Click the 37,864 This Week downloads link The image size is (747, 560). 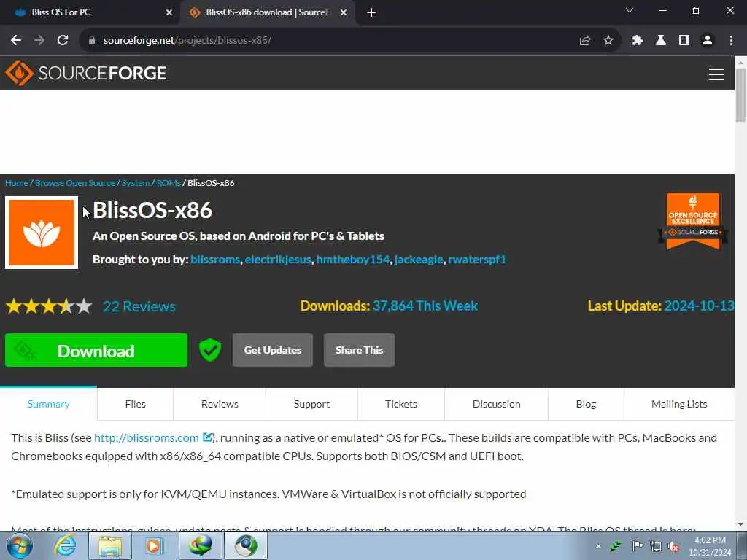click(x=425, y=306)
